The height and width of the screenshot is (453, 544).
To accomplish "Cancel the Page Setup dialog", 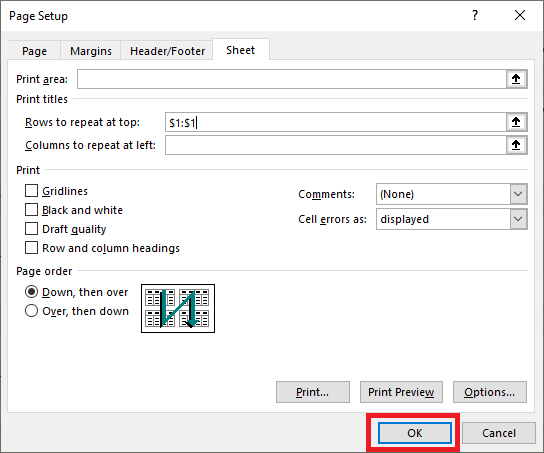I will (499, 433).
